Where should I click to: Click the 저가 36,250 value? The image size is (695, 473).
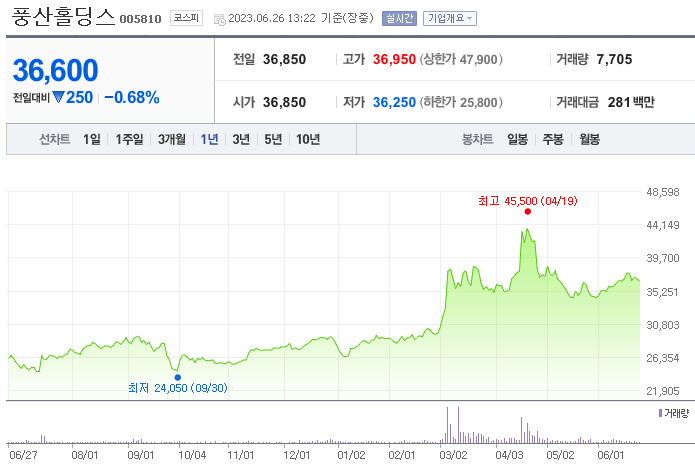pos(394,102)
